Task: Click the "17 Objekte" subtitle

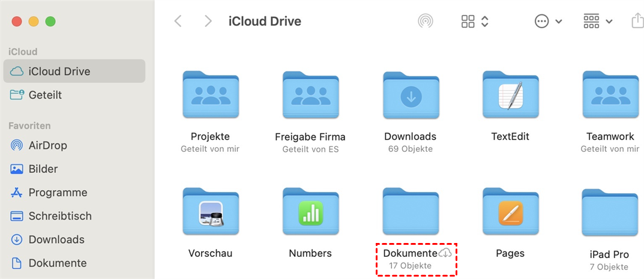Action: (411, 266)
